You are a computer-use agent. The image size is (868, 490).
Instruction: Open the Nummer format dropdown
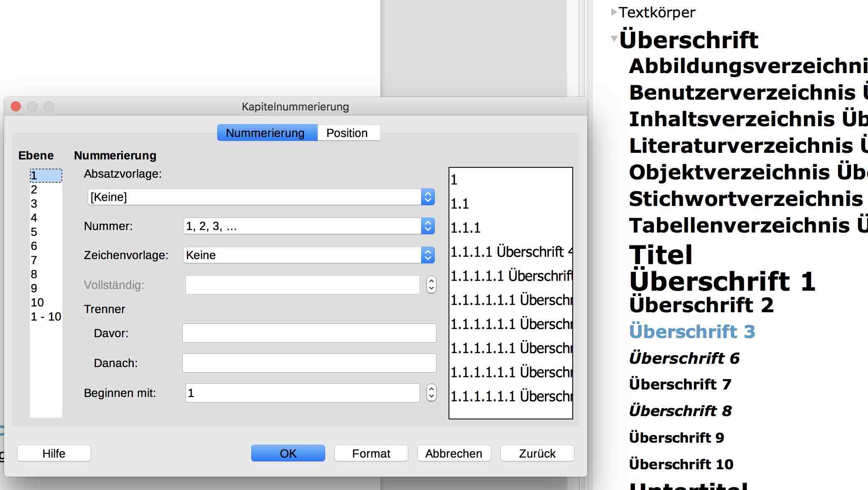pyautogui.click(x=427, y=226)
